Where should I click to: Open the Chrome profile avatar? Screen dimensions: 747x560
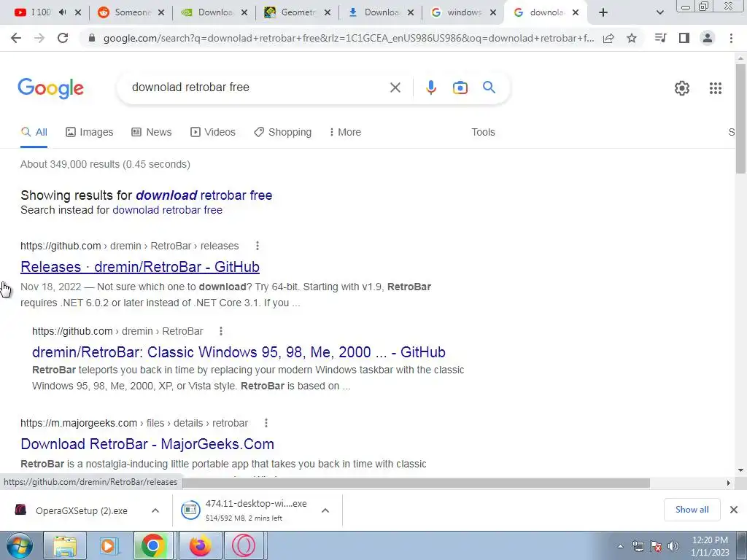(x=708, y=38)
